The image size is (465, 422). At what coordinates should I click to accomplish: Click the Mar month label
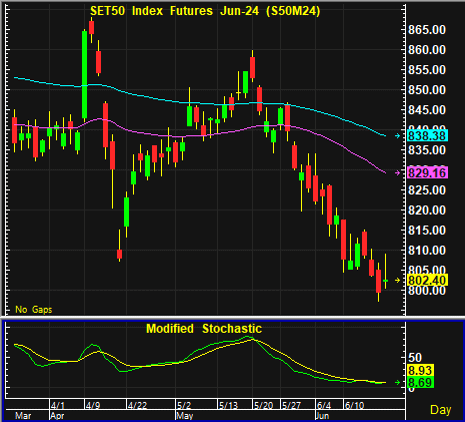coord(23,416)
